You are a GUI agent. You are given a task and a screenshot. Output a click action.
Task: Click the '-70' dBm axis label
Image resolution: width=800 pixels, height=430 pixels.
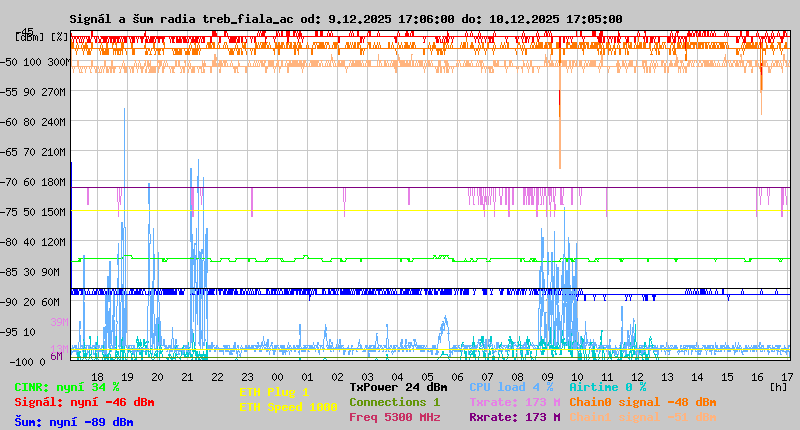point(9,182)
